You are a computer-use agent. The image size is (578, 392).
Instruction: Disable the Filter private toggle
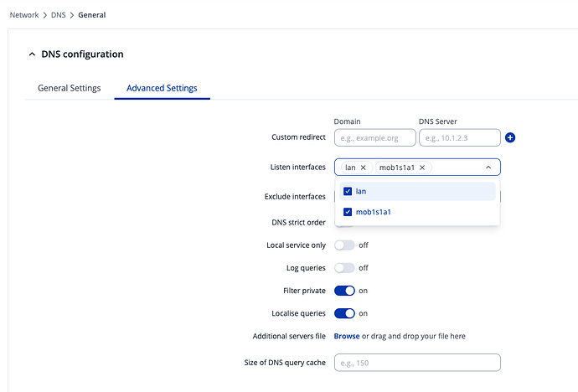coord(344,291)
